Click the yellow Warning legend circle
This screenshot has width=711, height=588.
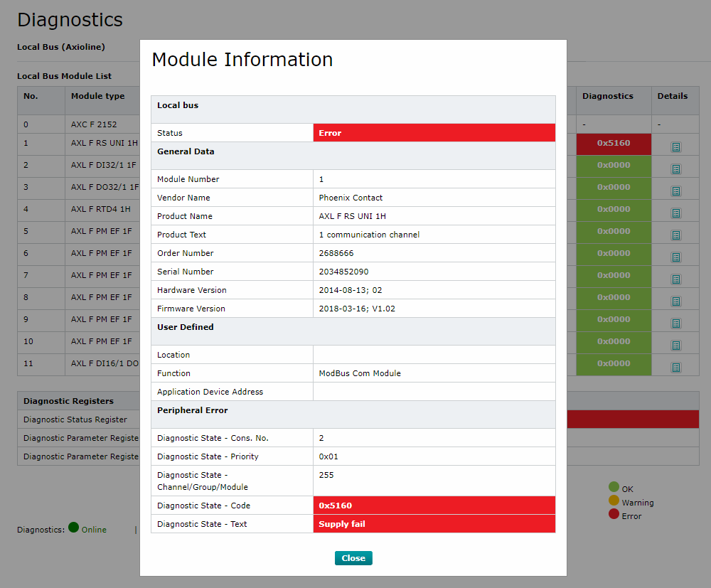(614, 501)
